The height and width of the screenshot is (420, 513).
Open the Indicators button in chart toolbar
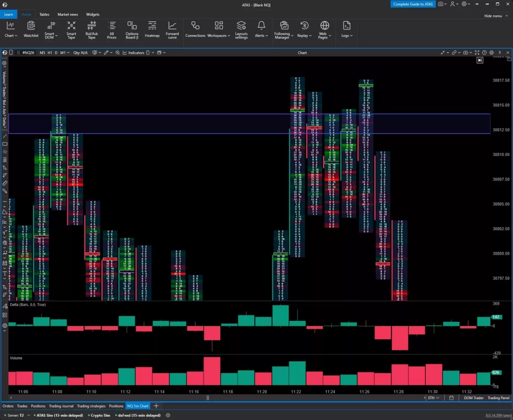(x=133, y=53)
